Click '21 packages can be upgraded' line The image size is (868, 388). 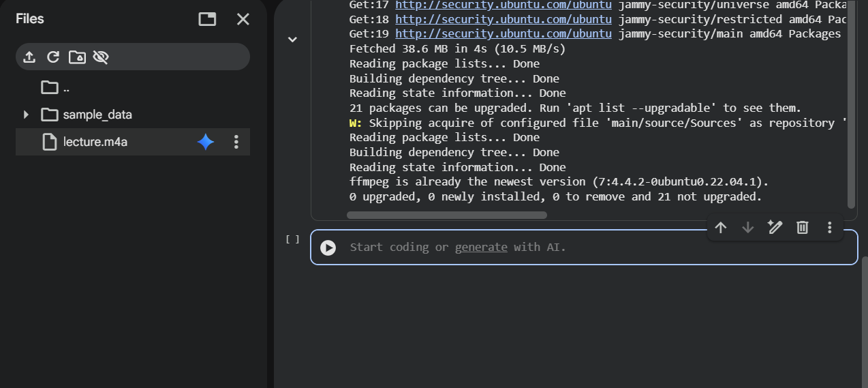click(x=575, y=108)
